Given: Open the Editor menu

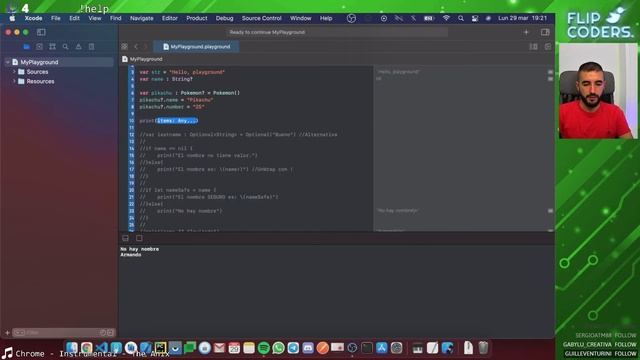Looking at the screenshot, I should 169,18.
